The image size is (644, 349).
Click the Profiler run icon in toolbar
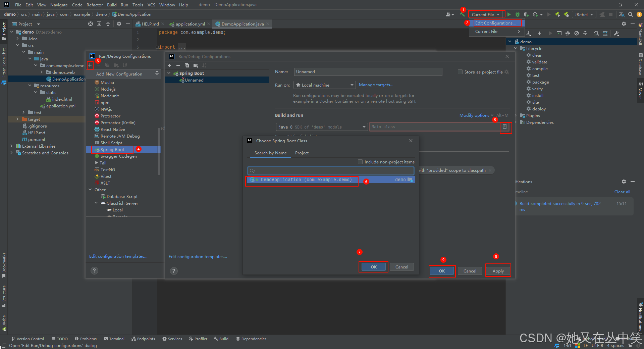[535, 14]
